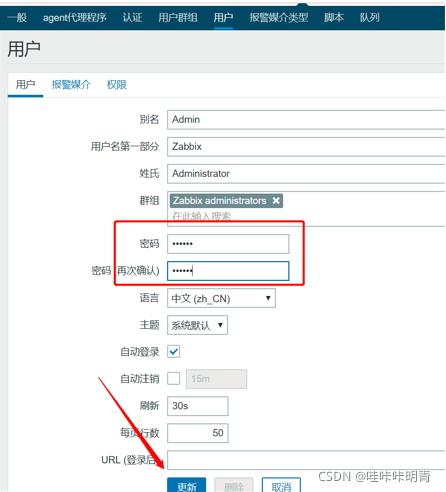Image resolution: width=446 pixels, height=492 pixels.
Task: Focus the 别名 field containing Admin
Action: (x=306, y=120)
